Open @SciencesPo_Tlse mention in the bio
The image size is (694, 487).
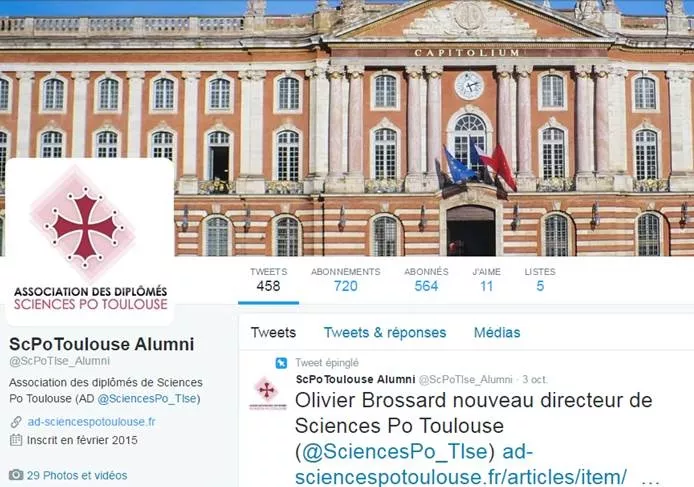[149, 398]
